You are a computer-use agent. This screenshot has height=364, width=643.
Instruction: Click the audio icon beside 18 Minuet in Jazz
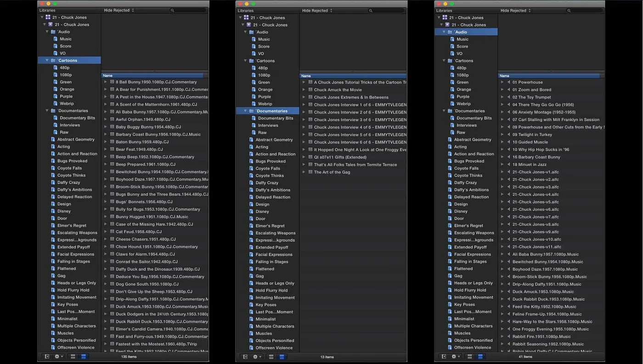click(x=508, y=164)
